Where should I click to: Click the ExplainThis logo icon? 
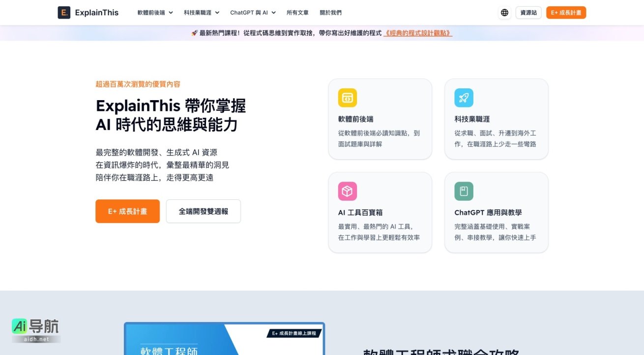(64, 12)
